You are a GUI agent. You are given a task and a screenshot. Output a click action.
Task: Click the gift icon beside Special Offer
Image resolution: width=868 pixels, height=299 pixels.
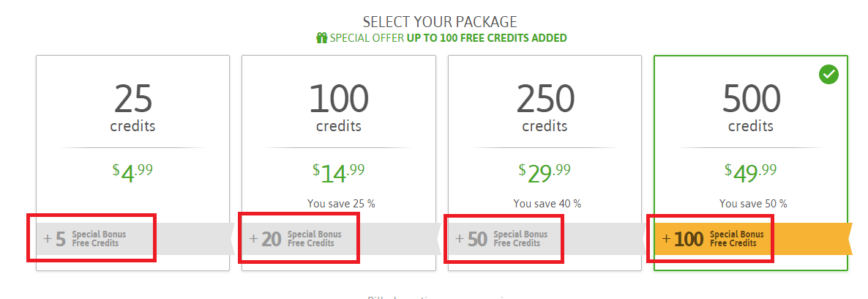(x=321, y=38)
